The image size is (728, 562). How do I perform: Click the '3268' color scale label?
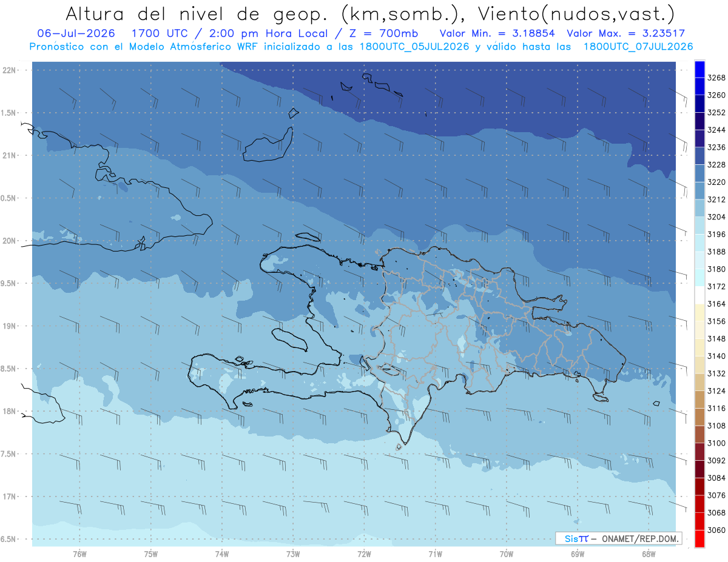coord(716,78)
